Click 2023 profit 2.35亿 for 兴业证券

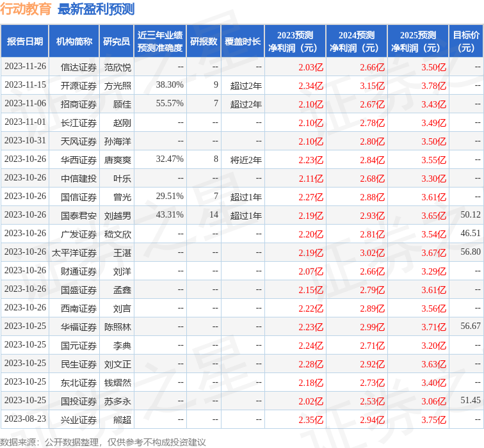(311, 420)
